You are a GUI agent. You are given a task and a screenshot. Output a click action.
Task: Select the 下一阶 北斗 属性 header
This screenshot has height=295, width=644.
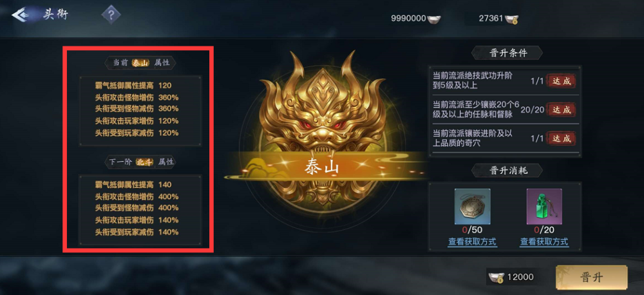click(140, 162)
